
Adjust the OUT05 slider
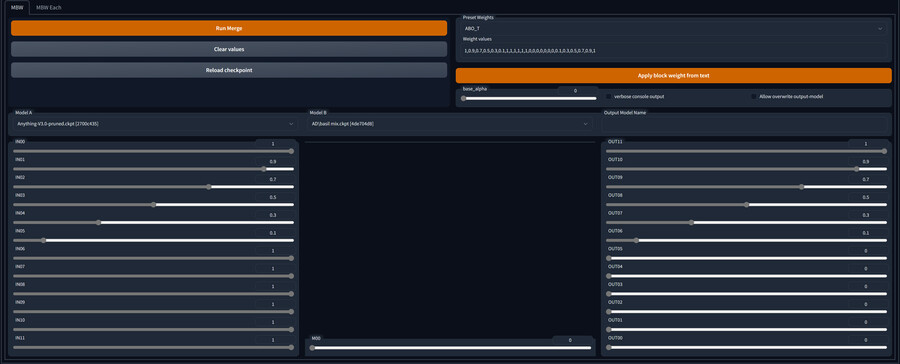[747, 258]
